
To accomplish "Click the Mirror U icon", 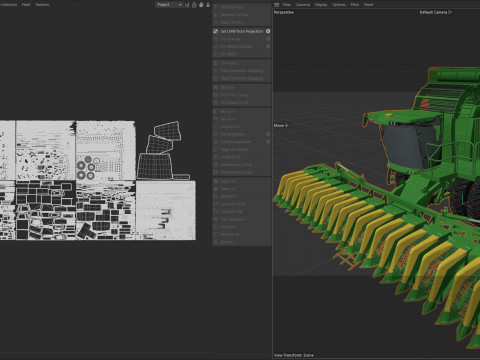I will click(x=216, y=111).
